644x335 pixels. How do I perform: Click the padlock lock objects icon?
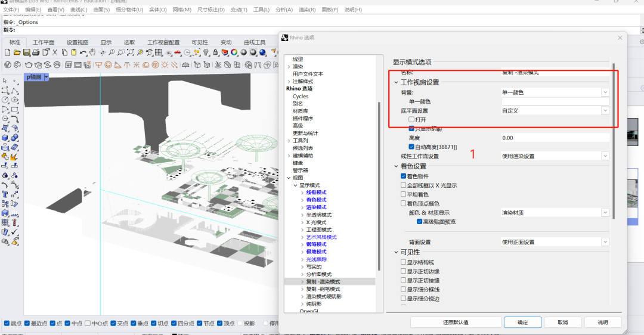click(x=215, y=52)
